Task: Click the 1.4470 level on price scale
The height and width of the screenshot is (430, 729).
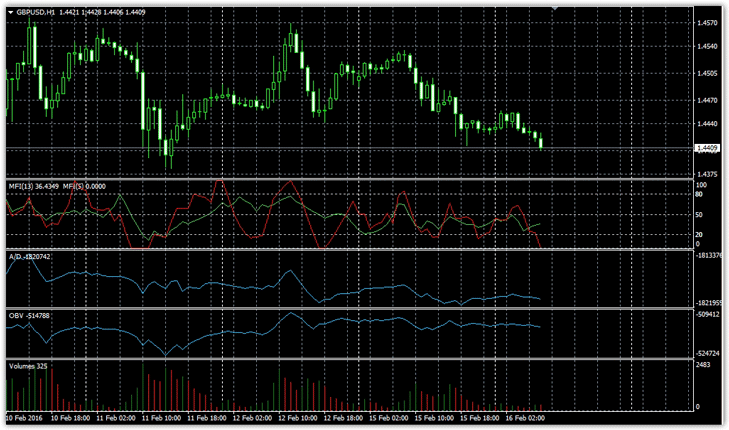Action: tap(707, 99)
